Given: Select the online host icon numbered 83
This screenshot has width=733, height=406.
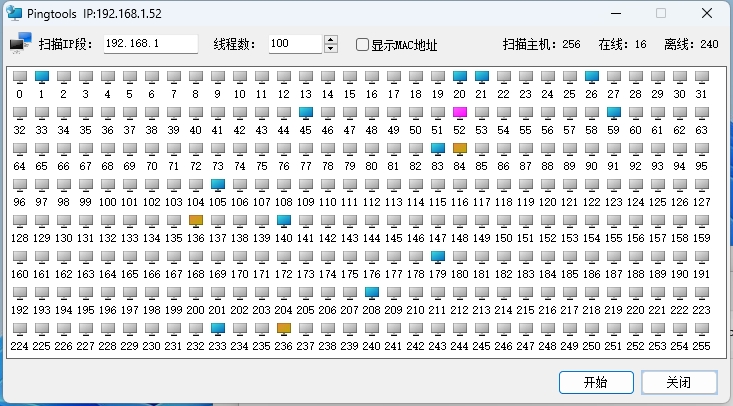Looking at the screenshot, I should [x=438, y=149].
